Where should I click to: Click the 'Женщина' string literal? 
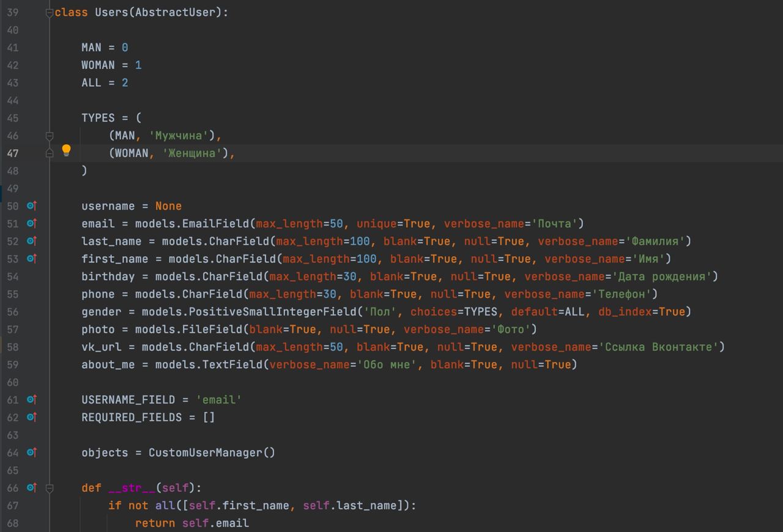click(192, 153)
